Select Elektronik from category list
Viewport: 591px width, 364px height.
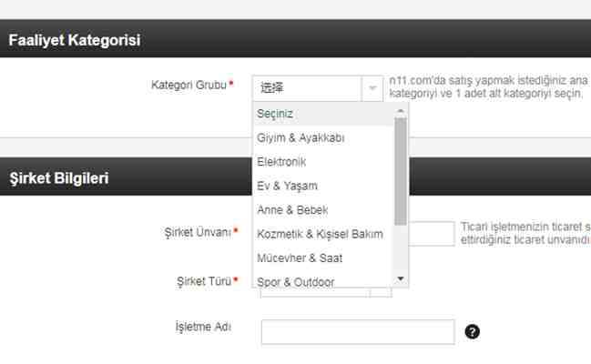(x=322, y=161)
